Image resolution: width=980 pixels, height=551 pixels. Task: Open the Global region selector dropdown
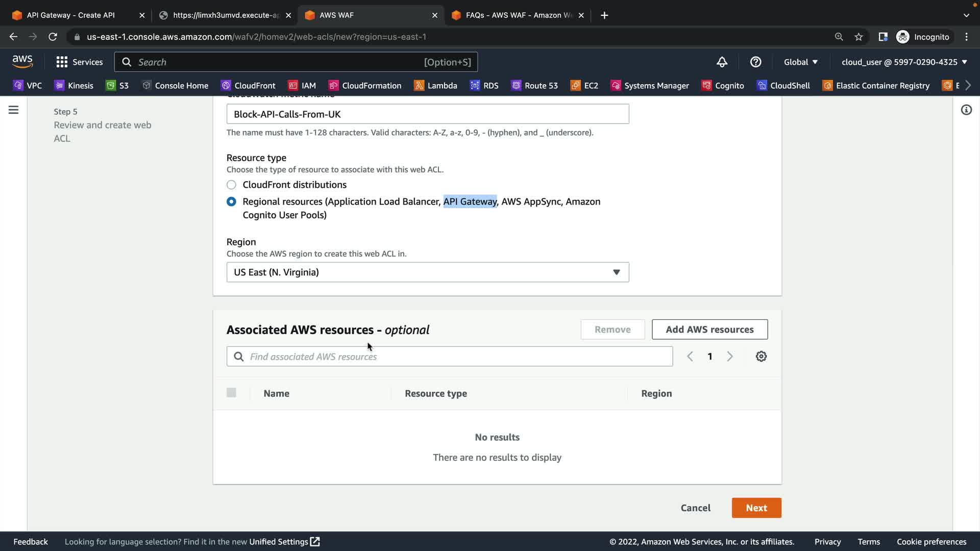tap(800, 62)
